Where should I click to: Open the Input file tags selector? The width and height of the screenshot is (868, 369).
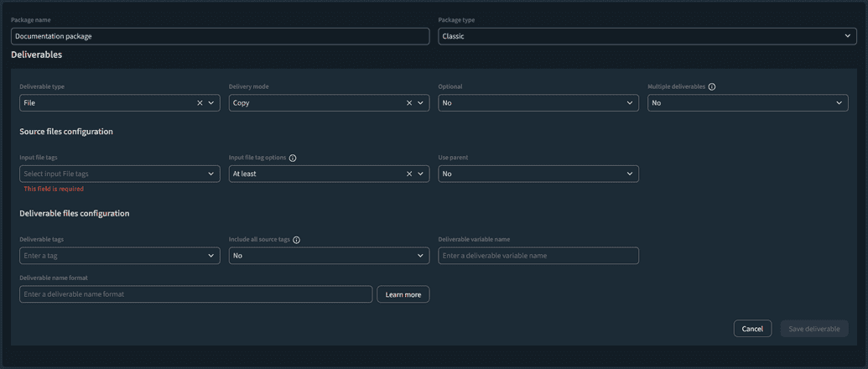120,174
